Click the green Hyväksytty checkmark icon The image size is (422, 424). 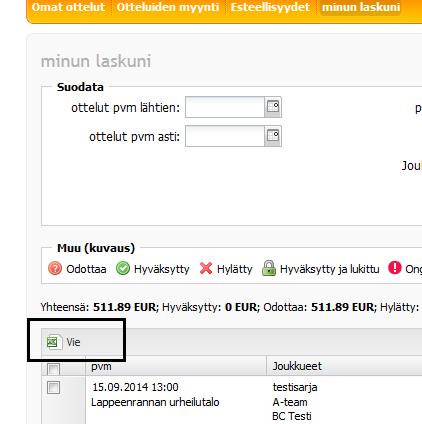click(123, 268)
